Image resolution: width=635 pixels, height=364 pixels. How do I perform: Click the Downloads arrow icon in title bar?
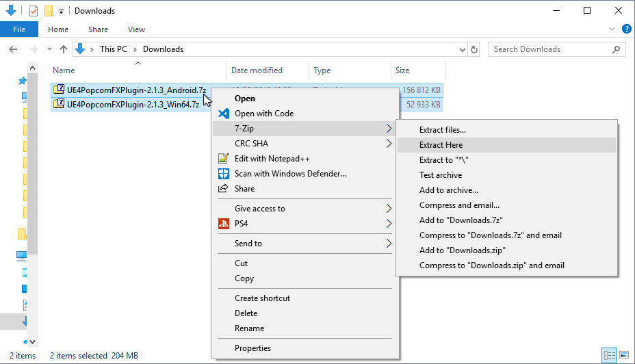[11, 10]
